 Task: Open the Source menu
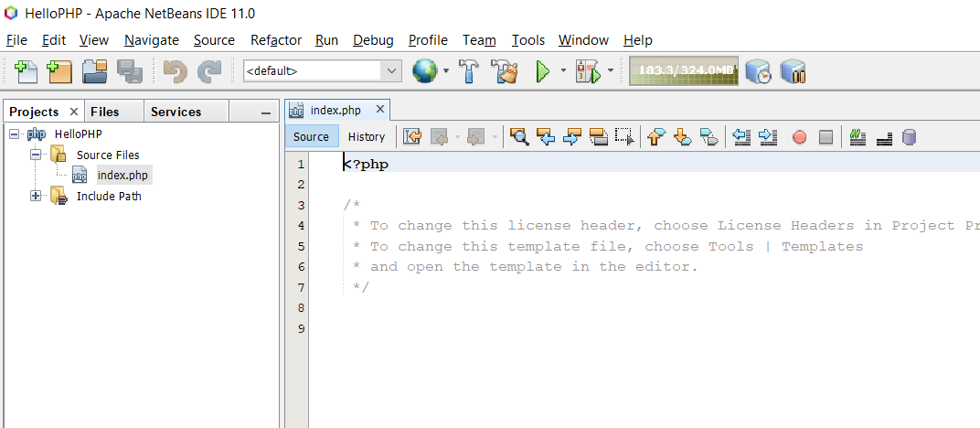point(214,40)
